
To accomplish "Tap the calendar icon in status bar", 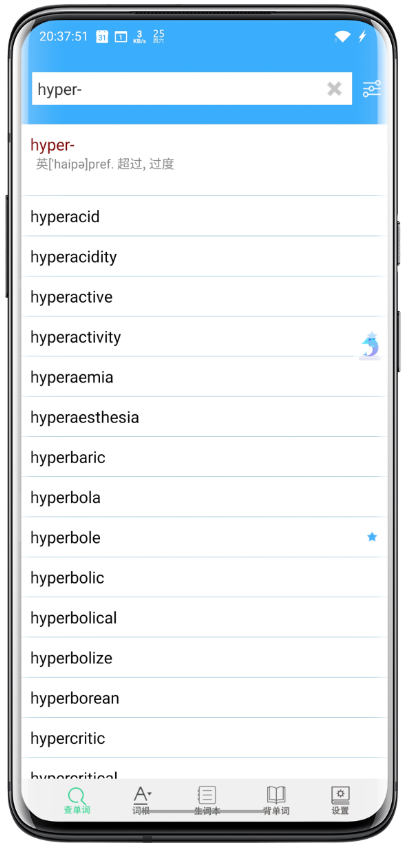I will click(x=102, y=36).
